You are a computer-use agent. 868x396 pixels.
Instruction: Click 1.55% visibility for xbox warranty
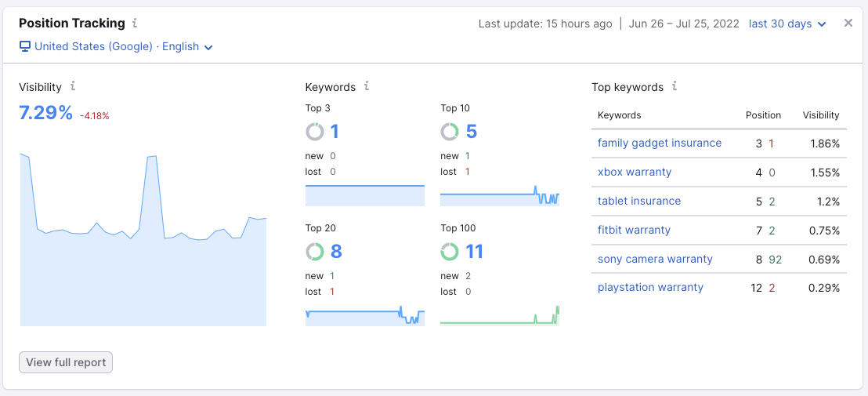coord(825,173)
